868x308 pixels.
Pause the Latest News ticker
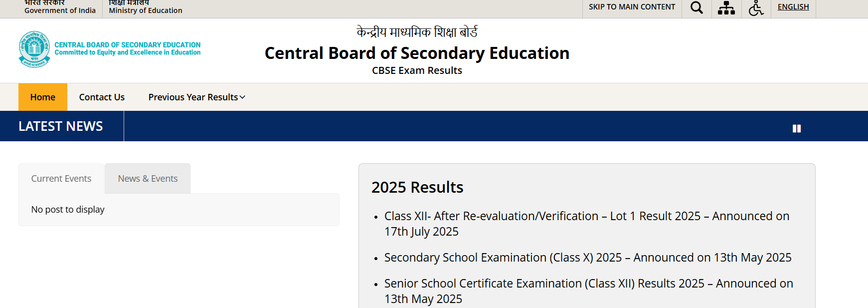(797, 128)
